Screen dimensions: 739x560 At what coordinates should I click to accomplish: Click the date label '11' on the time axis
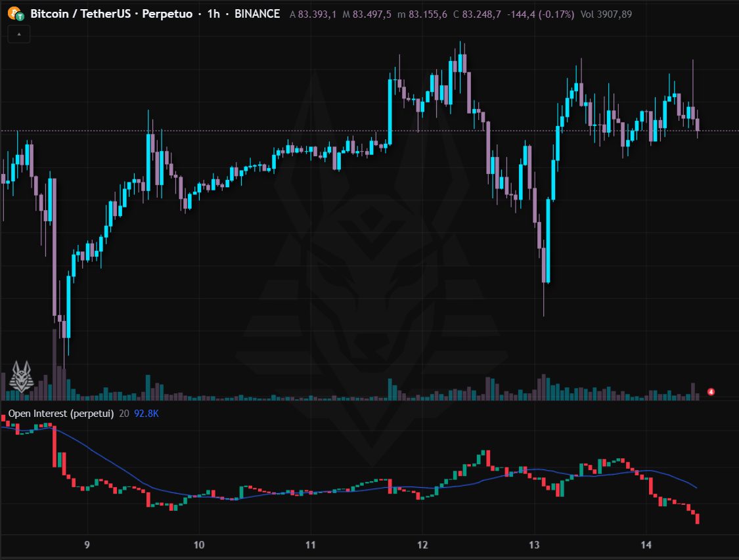(x=311, y=545)
